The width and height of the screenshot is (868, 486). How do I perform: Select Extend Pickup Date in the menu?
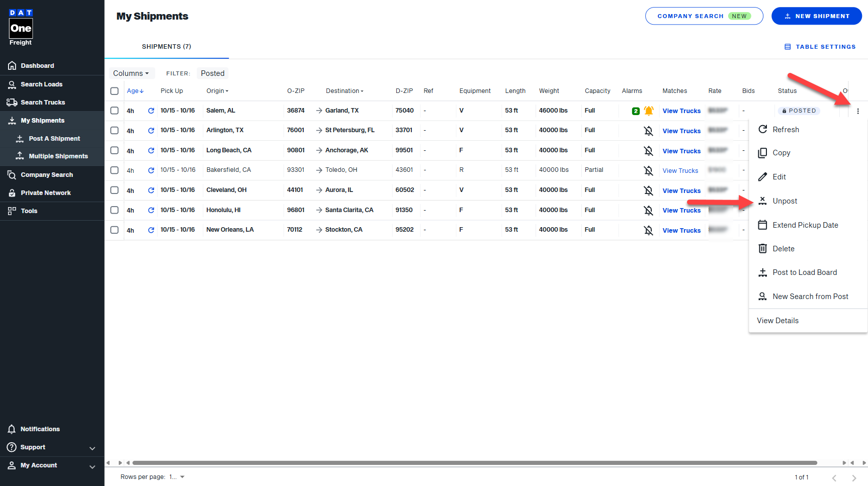tap(805, 225)
